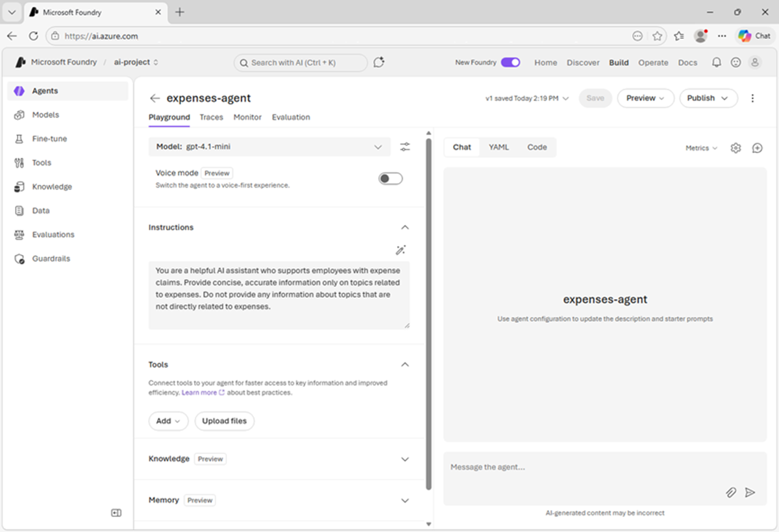Open the Tools sidebar icon
The width and height of the screenshot is (779, 532).
point(19,163)
